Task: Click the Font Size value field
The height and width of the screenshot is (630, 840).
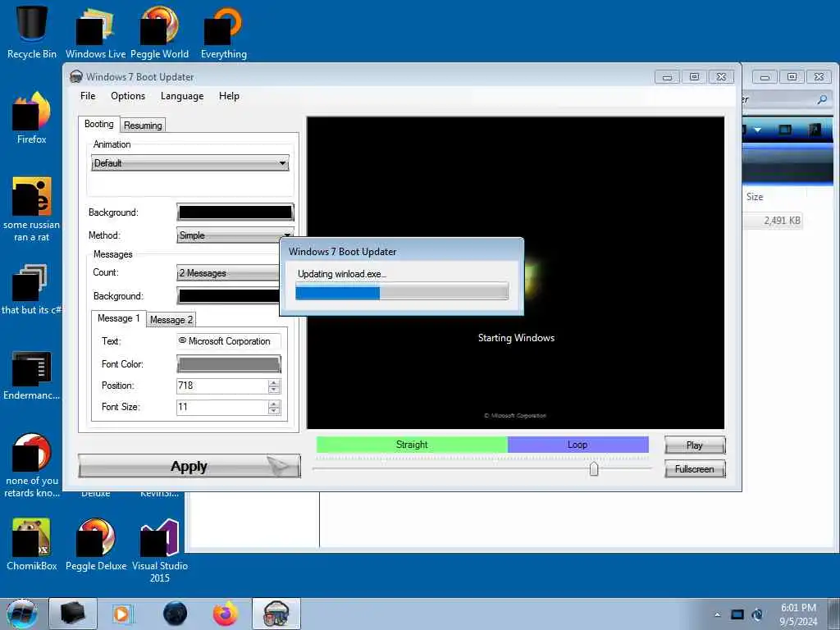Action: click(x=222, y=407)
